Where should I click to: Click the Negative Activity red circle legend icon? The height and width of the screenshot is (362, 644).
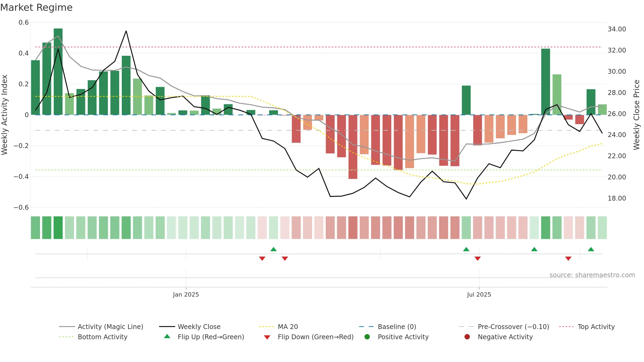tap(467, 337)
